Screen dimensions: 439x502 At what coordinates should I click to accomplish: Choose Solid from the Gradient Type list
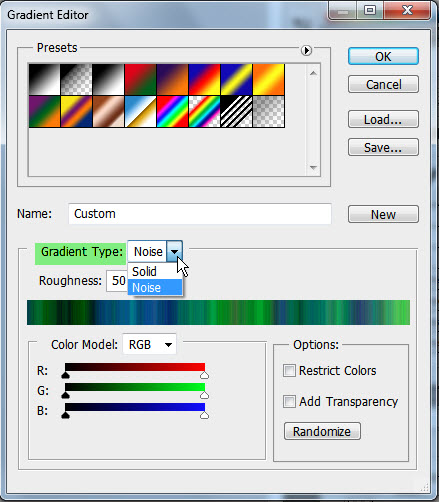[x=155, y=271]
